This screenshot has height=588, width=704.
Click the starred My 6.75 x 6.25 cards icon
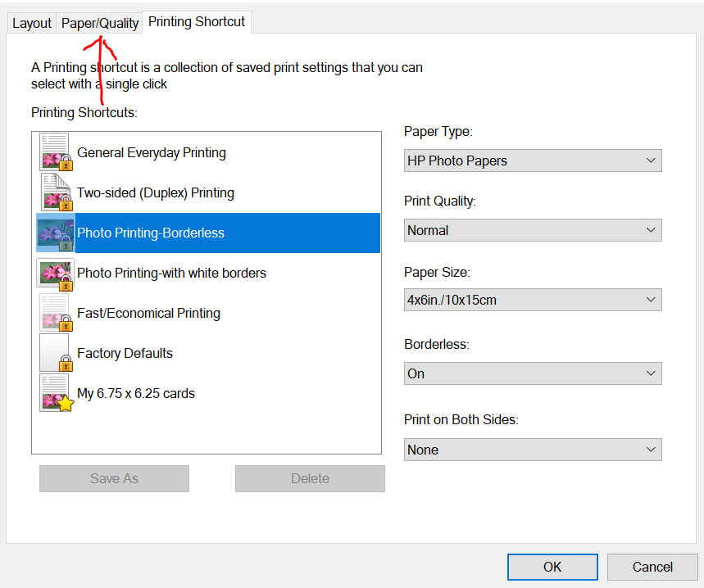(56, 394)
